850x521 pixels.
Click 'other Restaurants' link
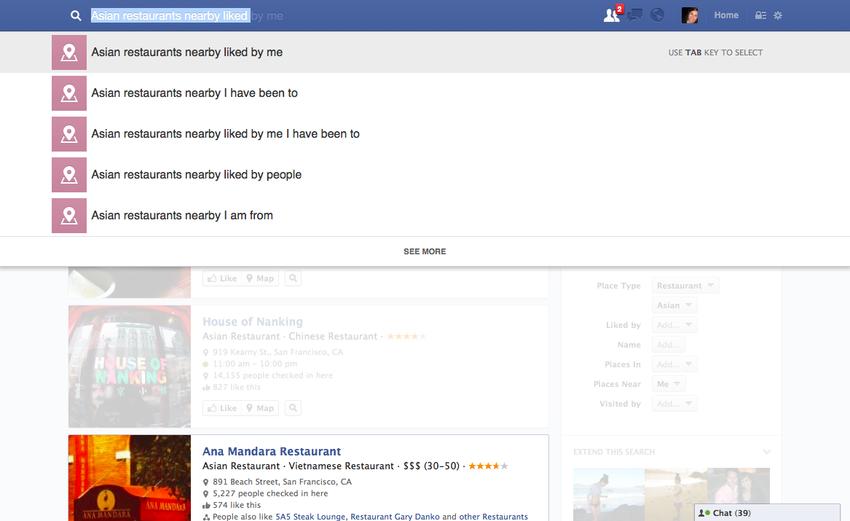(x=493, y=517)
